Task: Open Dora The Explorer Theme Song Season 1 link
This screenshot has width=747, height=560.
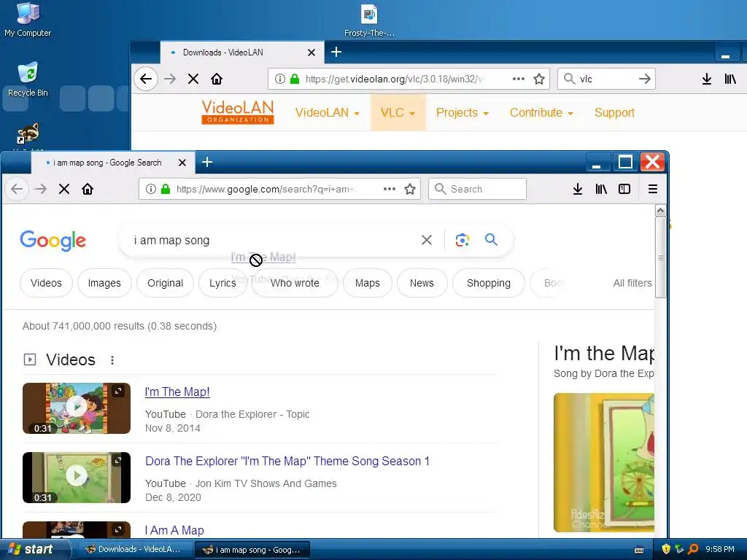Action: click(287, 461)
